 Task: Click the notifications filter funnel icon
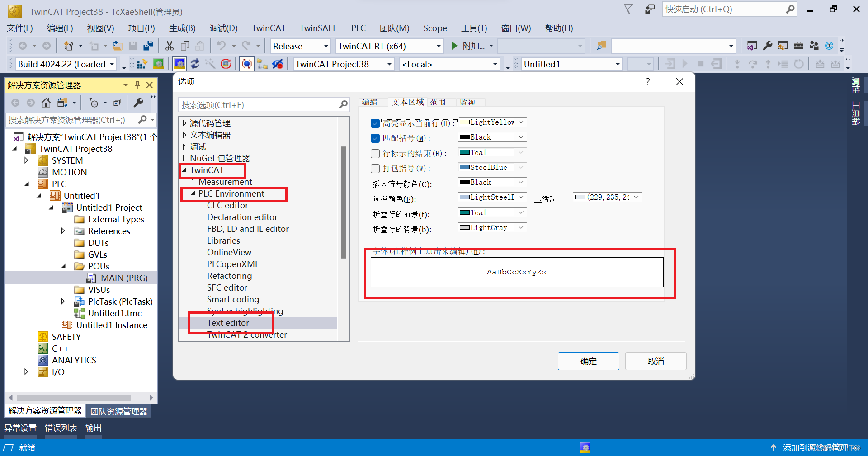pyautogui.click(x=628, y=9)
